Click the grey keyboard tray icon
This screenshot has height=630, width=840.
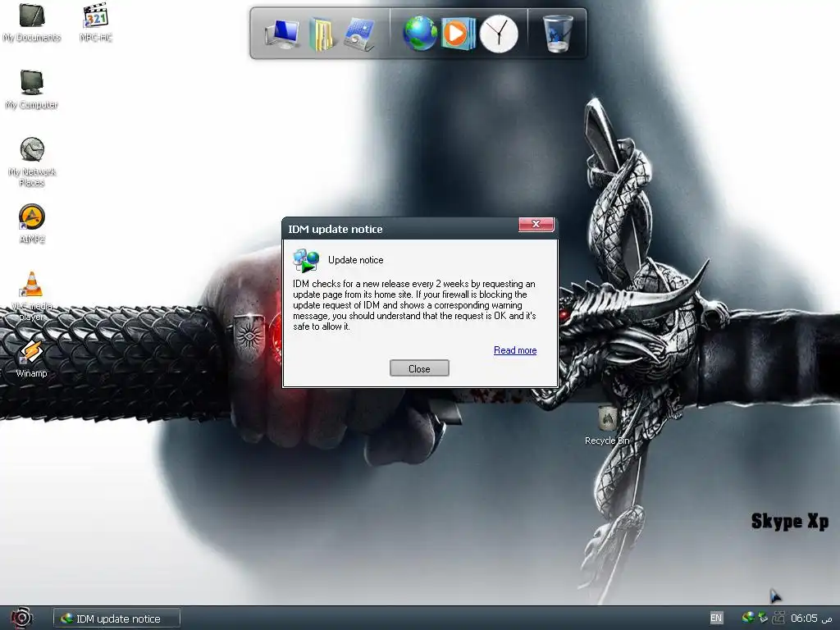pyautogui.click(x=778, y=618)
